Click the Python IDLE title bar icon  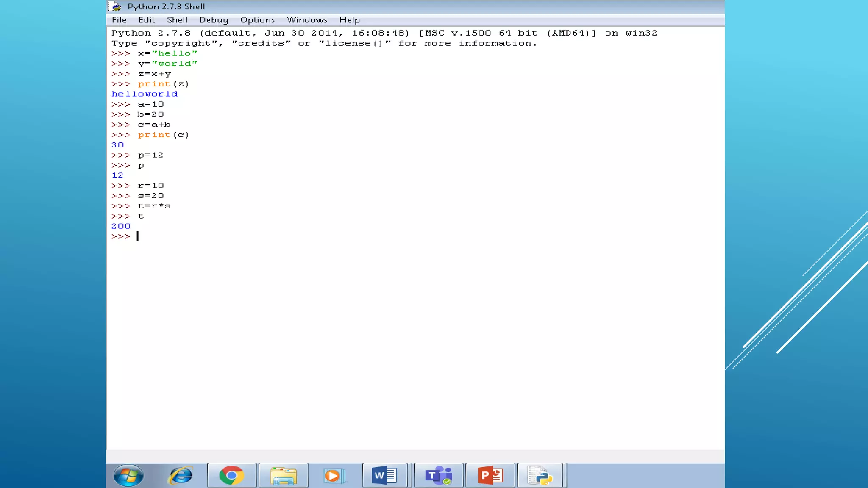[114, 6]
